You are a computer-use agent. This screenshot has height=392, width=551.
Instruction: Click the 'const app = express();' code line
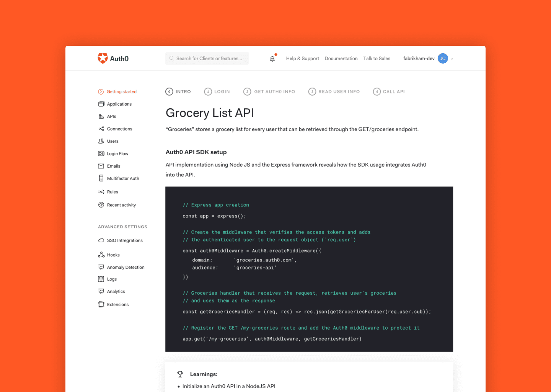pyautogui.click(x=214, y=216)
